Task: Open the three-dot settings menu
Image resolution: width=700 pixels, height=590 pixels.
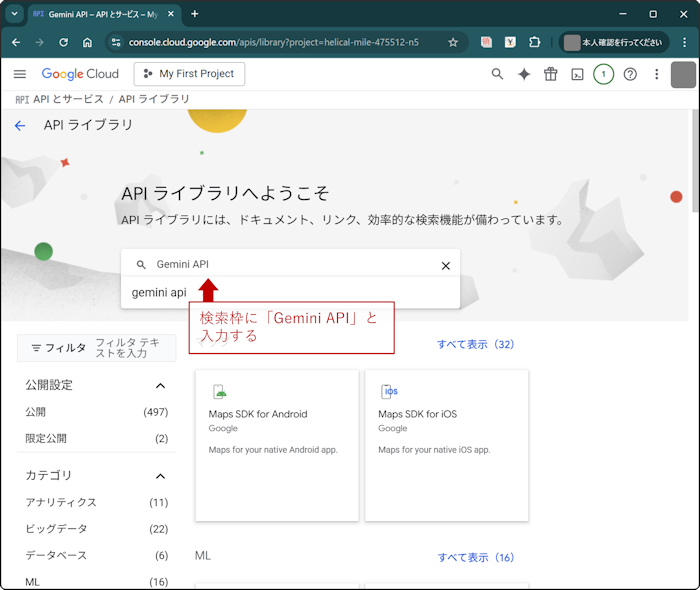Action: (x=656, y=74)
